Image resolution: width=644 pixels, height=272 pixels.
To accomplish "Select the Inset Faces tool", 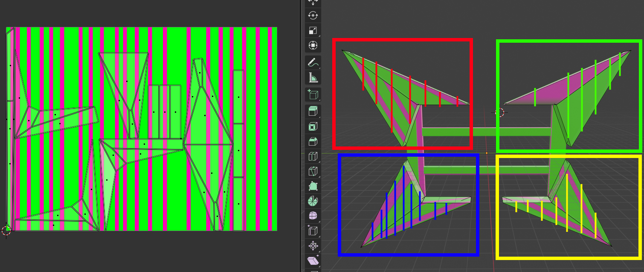I will click(313, 127).
